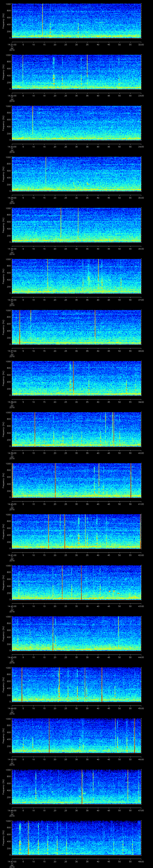Click the '48:00' end label on the last axis

tap(141, 861)
